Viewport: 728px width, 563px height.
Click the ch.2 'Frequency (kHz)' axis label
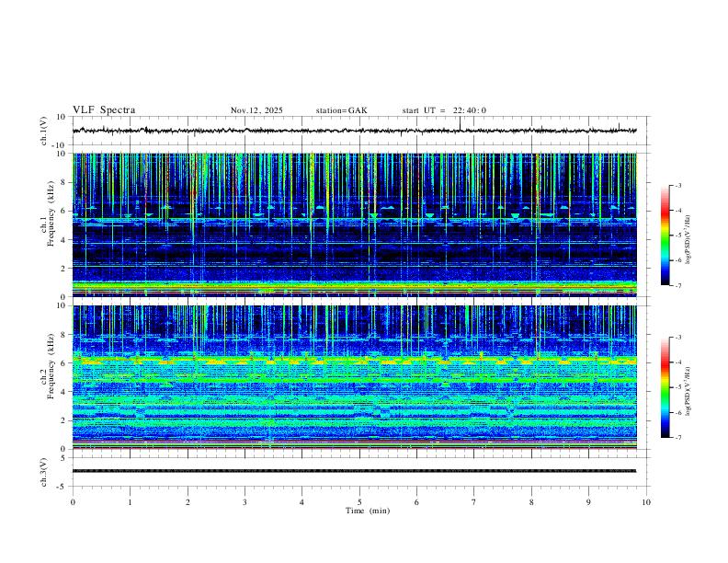click(51, 366)
